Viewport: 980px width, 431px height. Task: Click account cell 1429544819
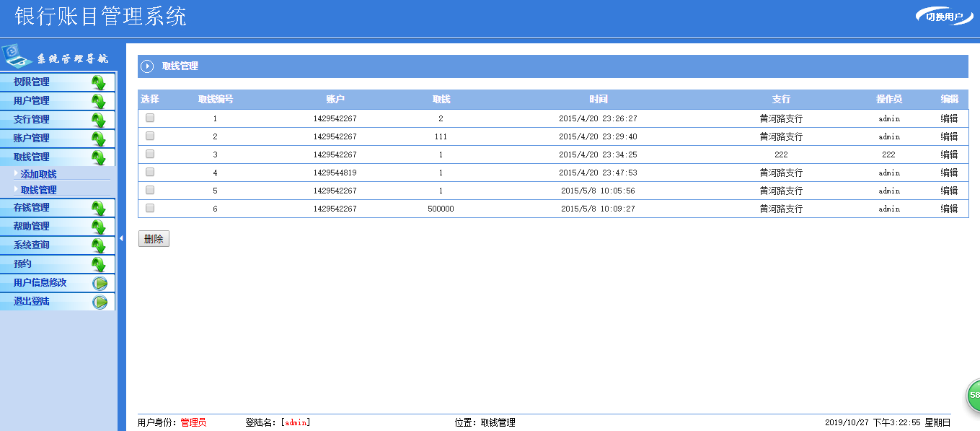[x=335, y=173]
